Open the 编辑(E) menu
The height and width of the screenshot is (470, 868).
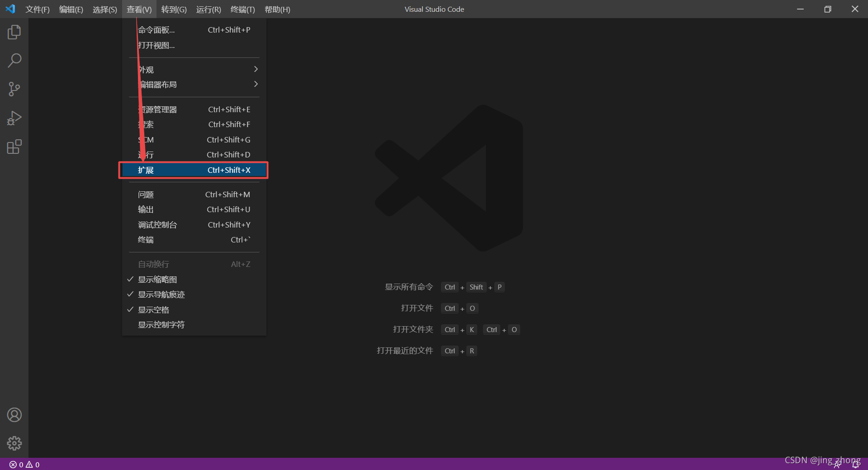coord(71,9)
